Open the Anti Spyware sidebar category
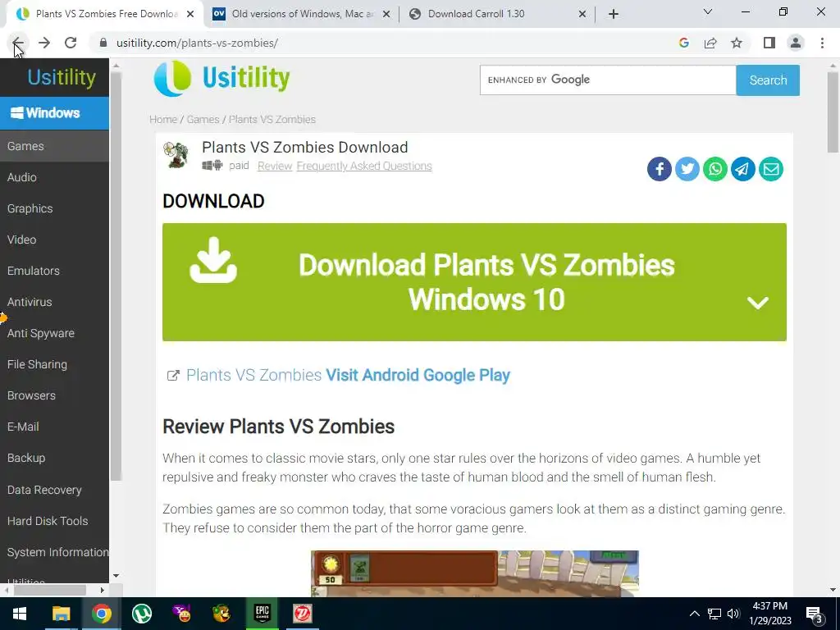 click(54, 333)
